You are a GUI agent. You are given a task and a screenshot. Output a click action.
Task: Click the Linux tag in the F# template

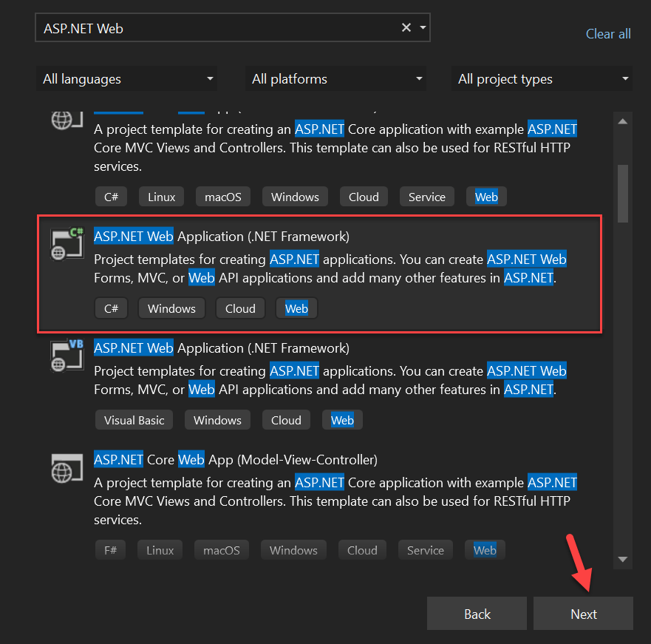160,550
